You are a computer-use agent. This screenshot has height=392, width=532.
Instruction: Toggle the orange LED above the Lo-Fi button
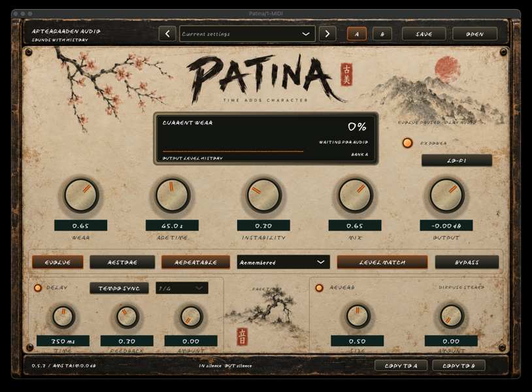click(407, 143)
